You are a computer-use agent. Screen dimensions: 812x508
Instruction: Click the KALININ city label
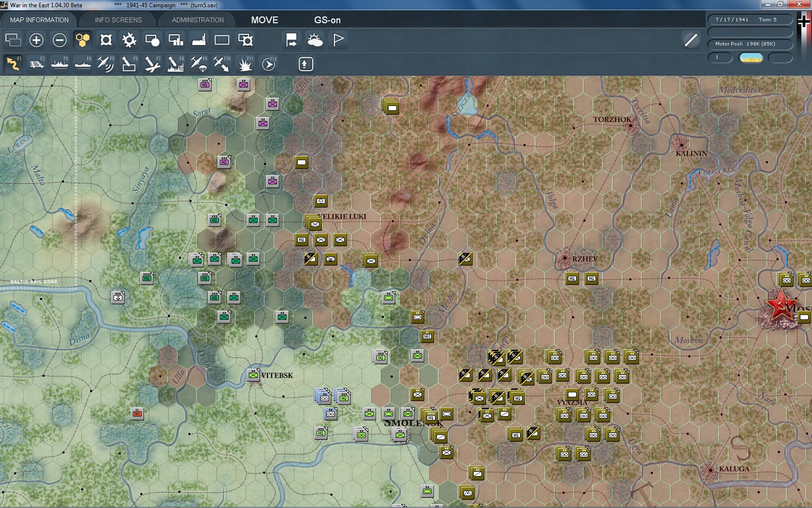[691, 153]
